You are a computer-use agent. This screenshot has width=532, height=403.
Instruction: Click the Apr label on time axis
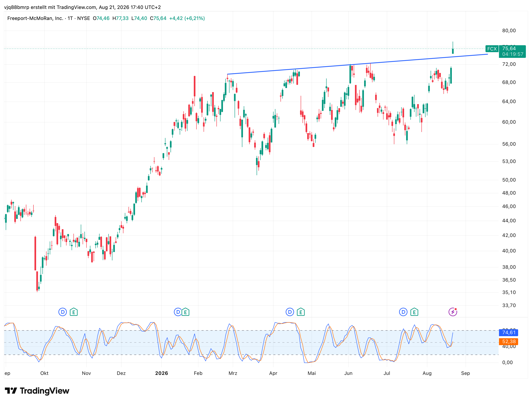click(273, 373)
